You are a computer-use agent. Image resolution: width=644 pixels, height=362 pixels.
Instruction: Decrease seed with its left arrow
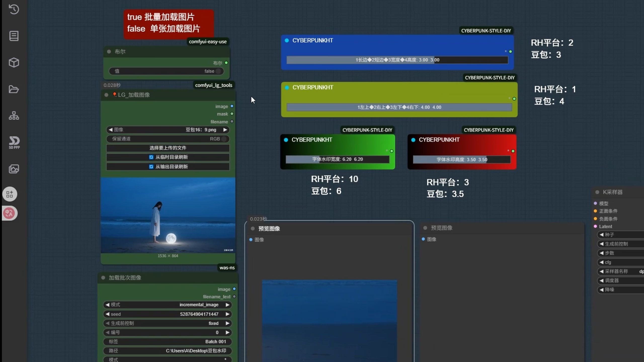tap(107, 314)
